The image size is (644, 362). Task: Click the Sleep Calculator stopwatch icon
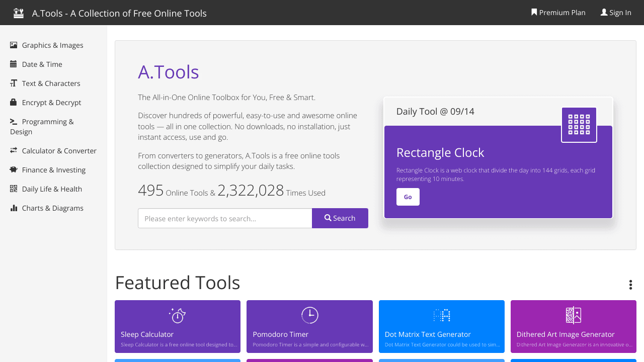[177, 315]
